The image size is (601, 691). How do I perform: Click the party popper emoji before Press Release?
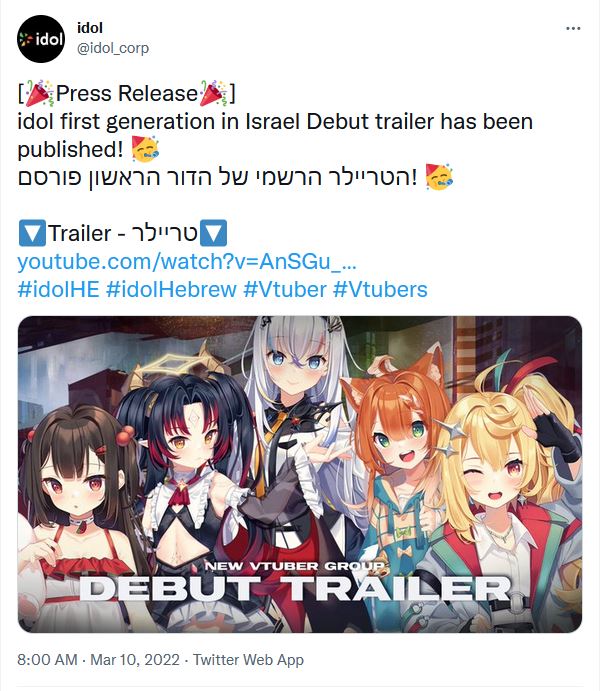click(39, 93)
